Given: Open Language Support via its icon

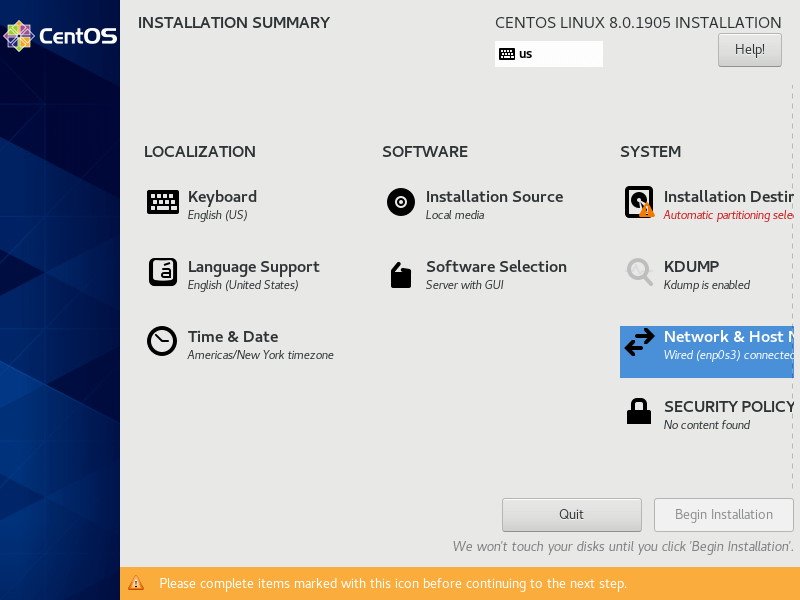Looking at the screenshot, I should click(x=163, y=272).
